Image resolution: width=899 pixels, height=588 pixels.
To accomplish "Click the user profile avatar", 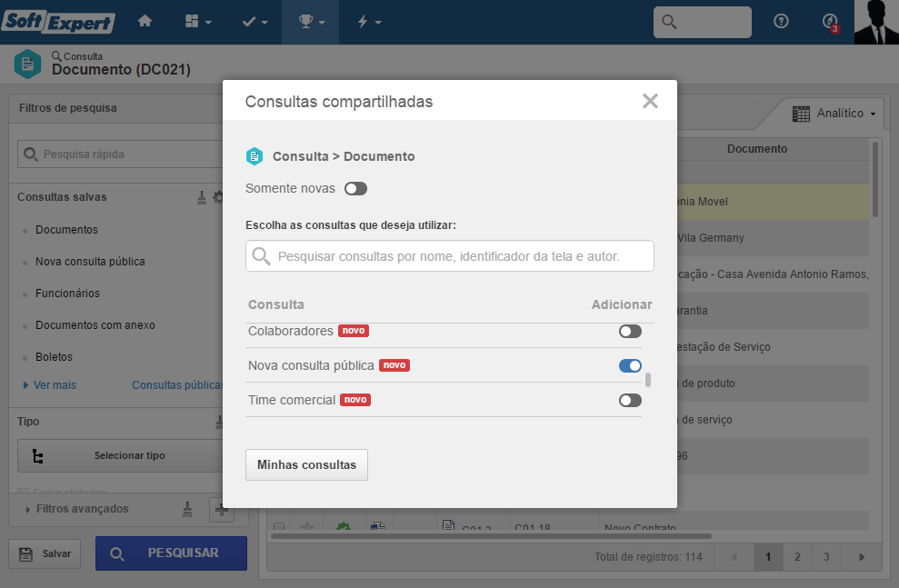I will 876,22.
